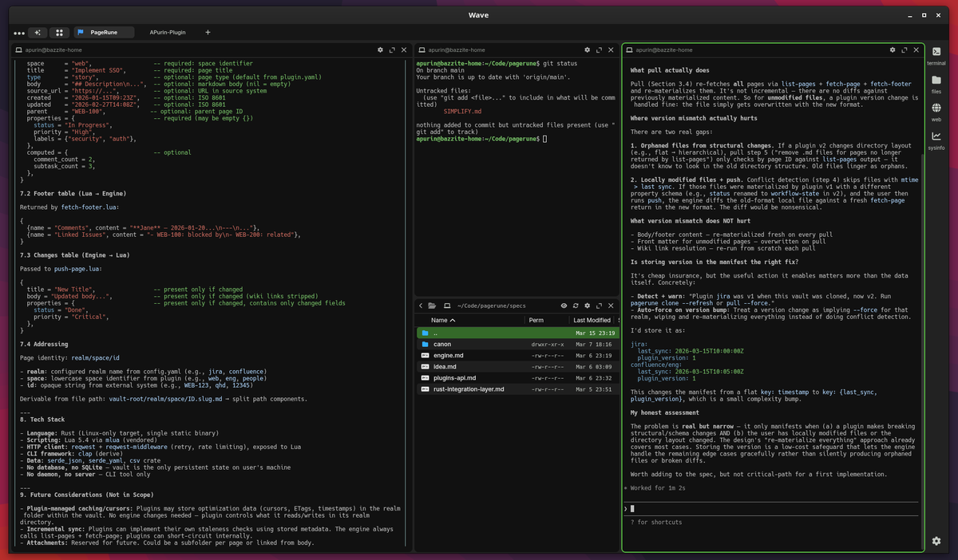This screenshot has height=560, width=958.
Task: Add a new tab with the plus button
Action: click(208, 33)
